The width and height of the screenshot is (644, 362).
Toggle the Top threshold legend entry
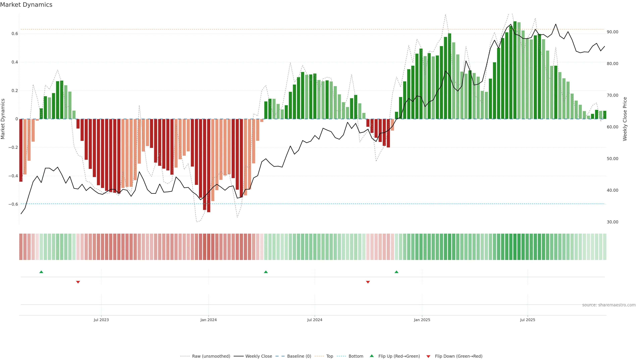pos(330,356)
